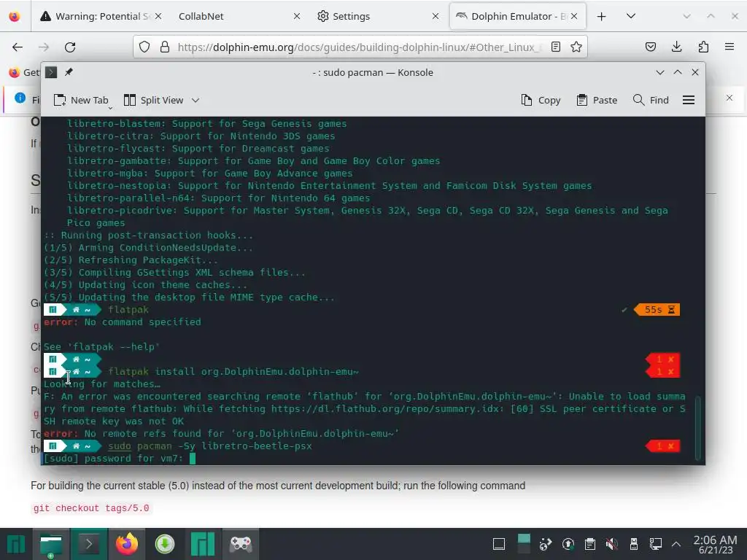Expand the Split View dropdown arrow
Image resolution: width=747 pixels, height=560 pixels.
(196, 100)
